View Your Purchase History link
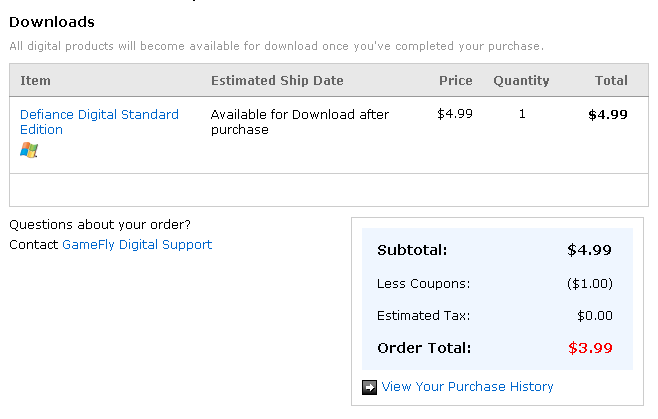The image size is (658, 419). pyautogui.click(x=467, y=386)
